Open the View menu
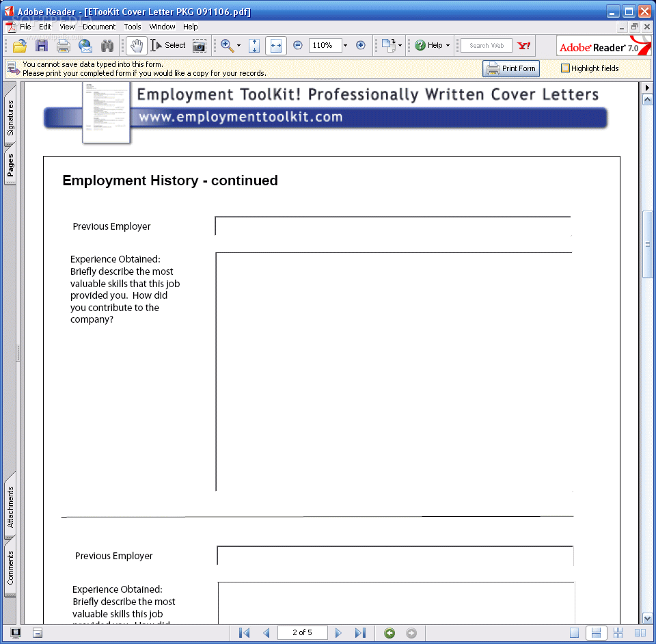The width and height of the screenshot is (656, 644). [67, 27]
